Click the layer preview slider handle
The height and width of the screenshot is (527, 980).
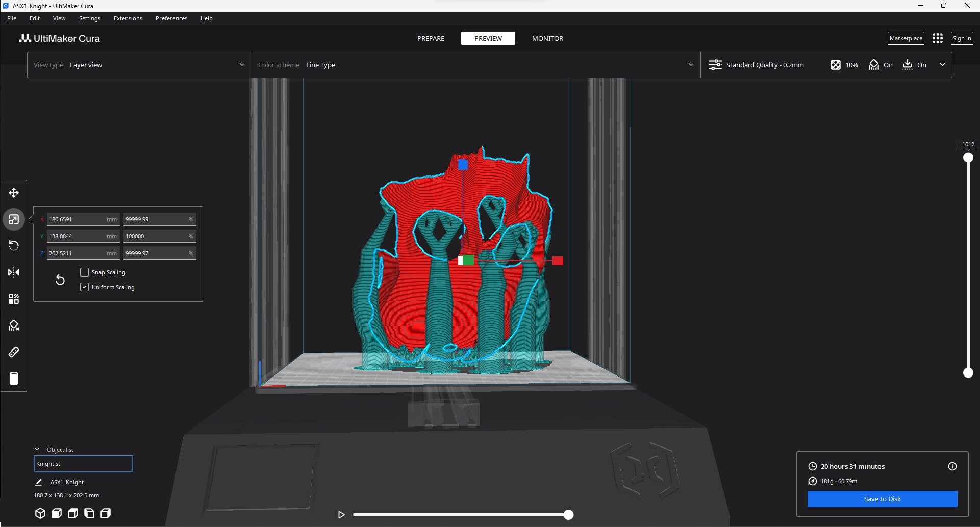coord(969,157)
